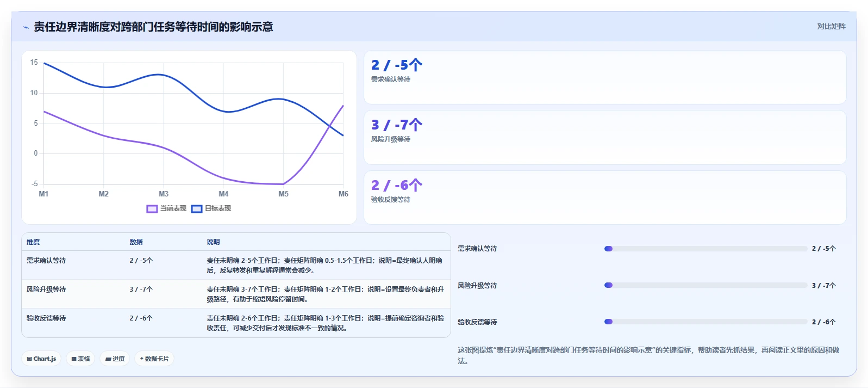Select the '2 / -6个' data card value
The height and width of the screenshot is (388, 868).
click(x=397, y=186)
